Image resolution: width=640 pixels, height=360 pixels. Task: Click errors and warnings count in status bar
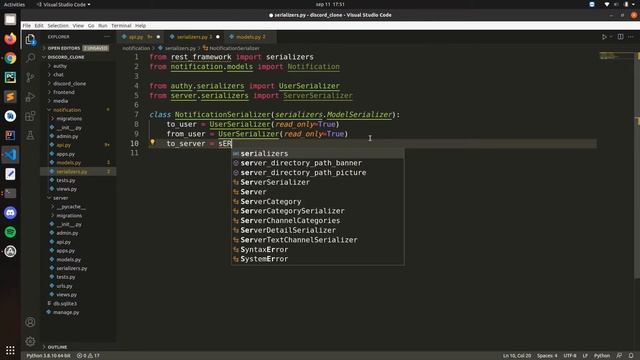pyautogui.click(x=88, y=356)
